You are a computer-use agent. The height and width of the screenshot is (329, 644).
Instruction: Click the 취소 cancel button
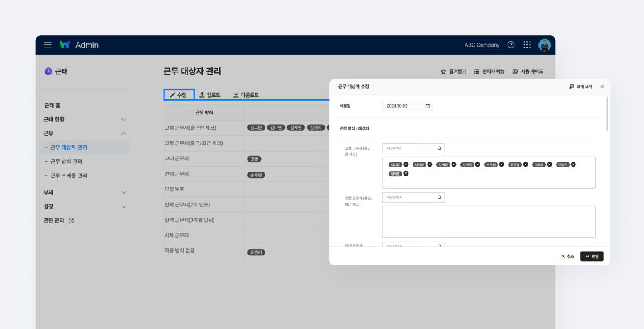[568, 256]
